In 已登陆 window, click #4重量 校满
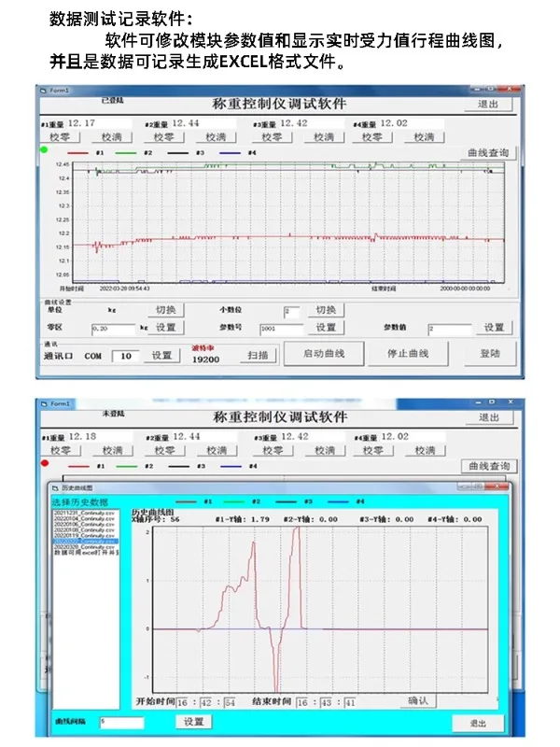Screen dimensions: 560x747 point(424,137)
